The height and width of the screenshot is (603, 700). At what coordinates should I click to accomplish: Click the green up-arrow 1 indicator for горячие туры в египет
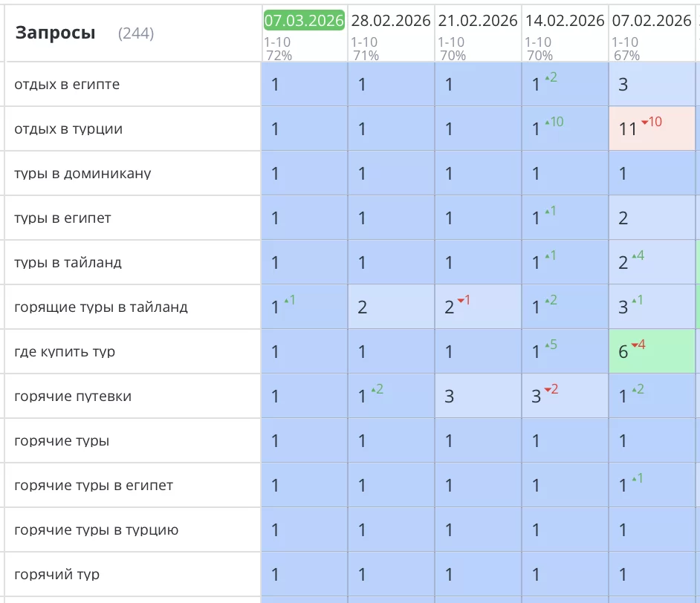(x=637, y=478)
